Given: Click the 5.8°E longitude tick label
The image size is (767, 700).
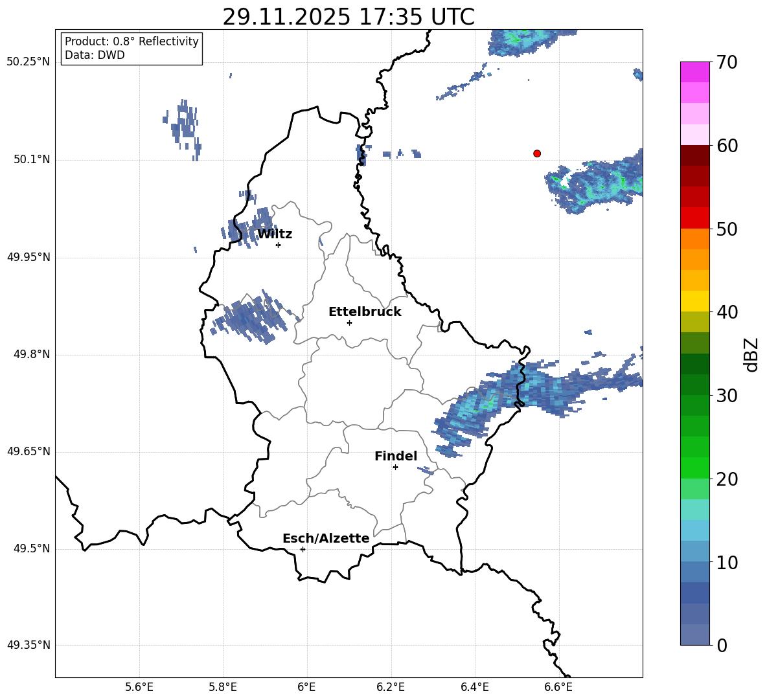Looking at the screenshot, I should (x=223, y=687).
